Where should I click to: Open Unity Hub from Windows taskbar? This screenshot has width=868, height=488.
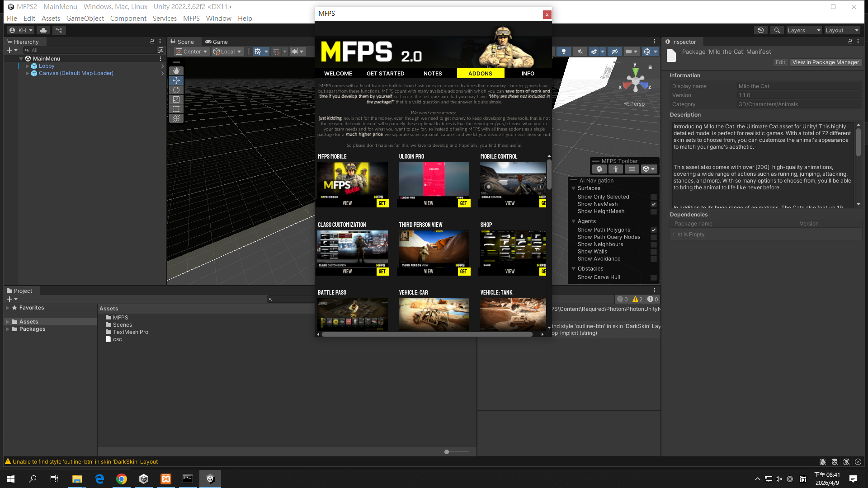(144, 479)
